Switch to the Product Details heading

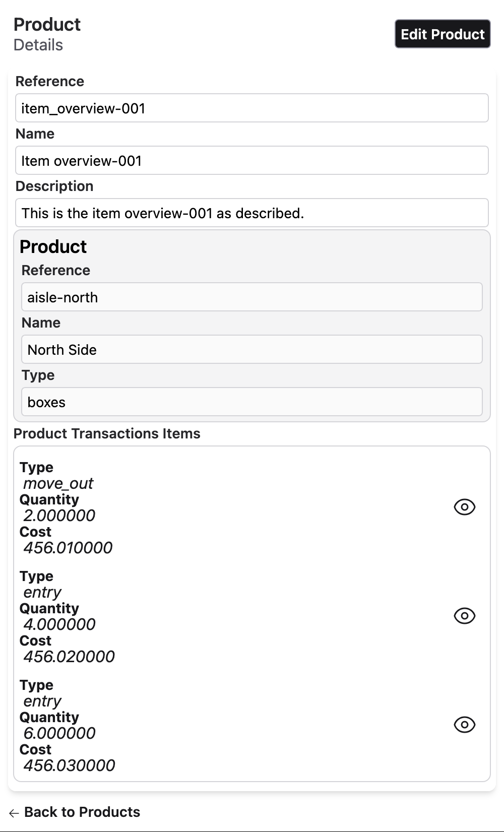47,24
